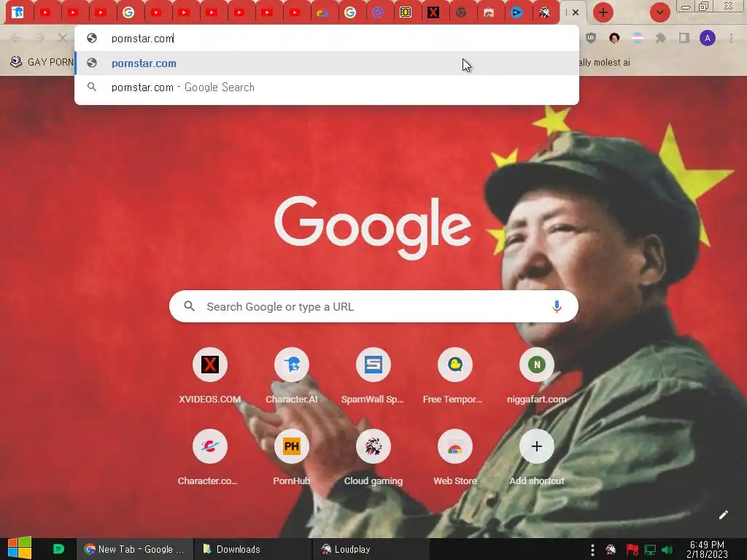Open Chrome's three-dot menu
747x560 pixels.
coord(731,38)
